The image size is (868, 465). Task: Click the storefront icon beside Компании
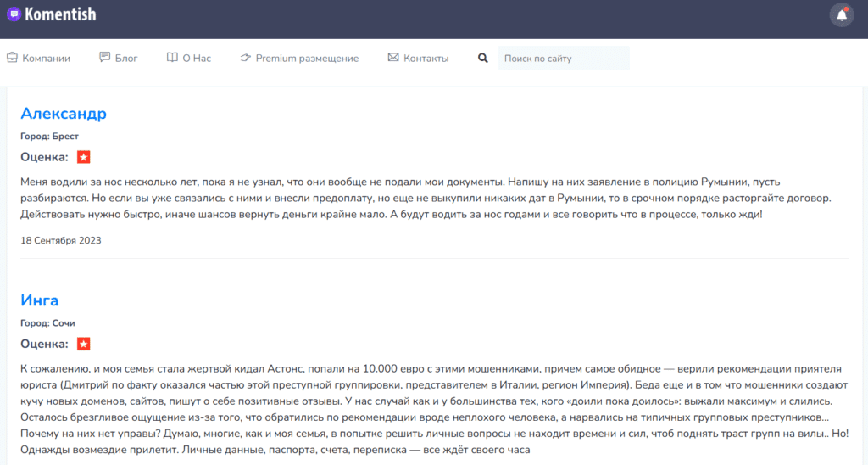tap(12, 58)
